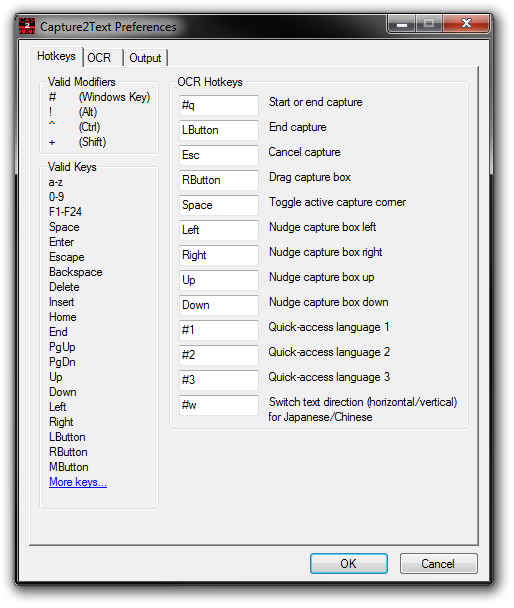Click 'Delete' in Valid Keys list
This screenshot has height=608, width=514.
(x=64, y=287)
